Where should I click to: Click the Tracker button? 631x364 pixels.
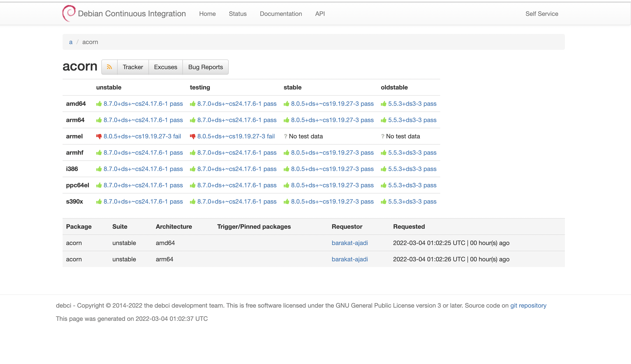pos(133,67)
